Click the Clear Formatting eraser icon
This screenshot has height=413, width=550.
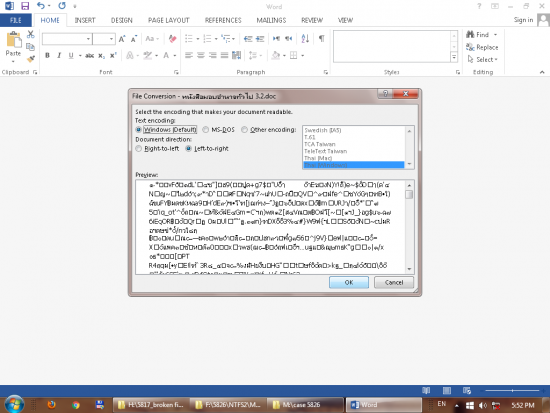click(172, 39)
